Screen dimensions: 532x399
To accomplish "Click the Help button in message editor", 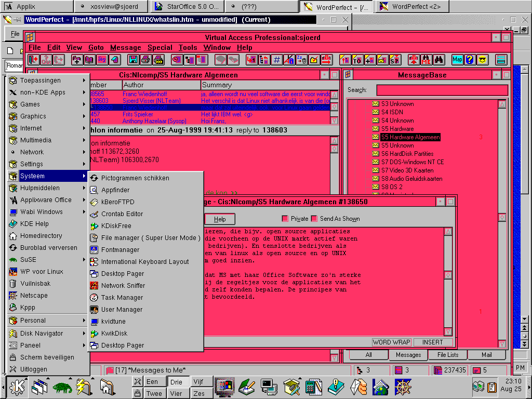I will [220, 219].
